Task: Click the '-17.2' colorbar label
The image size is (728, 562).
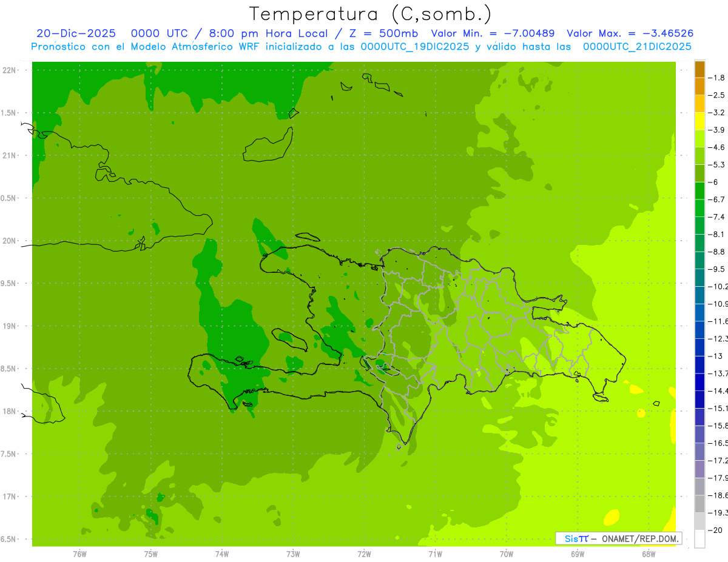Action: coord(718,461)
